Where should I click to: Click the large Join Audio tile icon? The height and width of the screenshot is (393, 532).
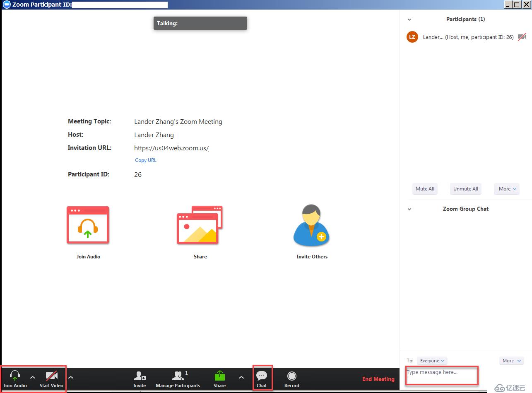click(x=88, y=225)
